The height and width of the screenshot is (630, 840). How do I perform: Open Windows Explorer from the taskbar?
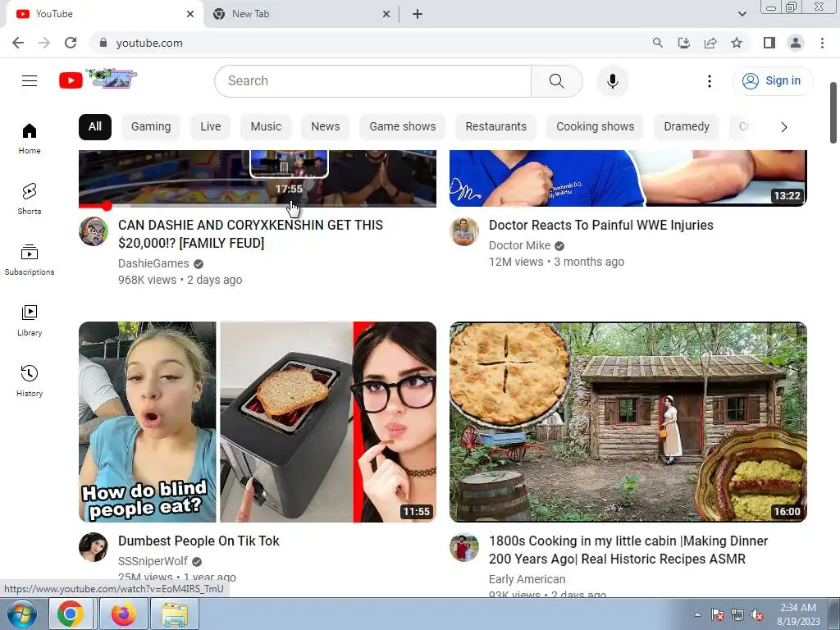175,614
